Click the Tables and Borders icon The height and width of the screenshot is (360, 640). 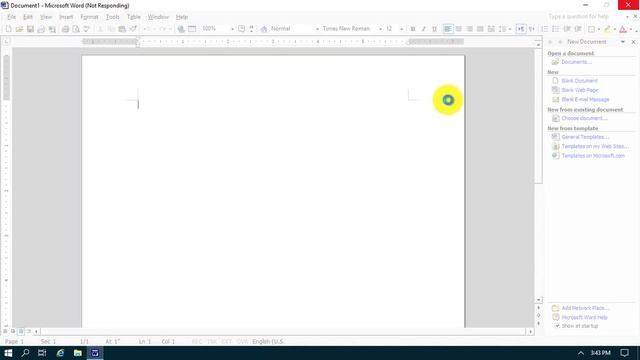192,29
